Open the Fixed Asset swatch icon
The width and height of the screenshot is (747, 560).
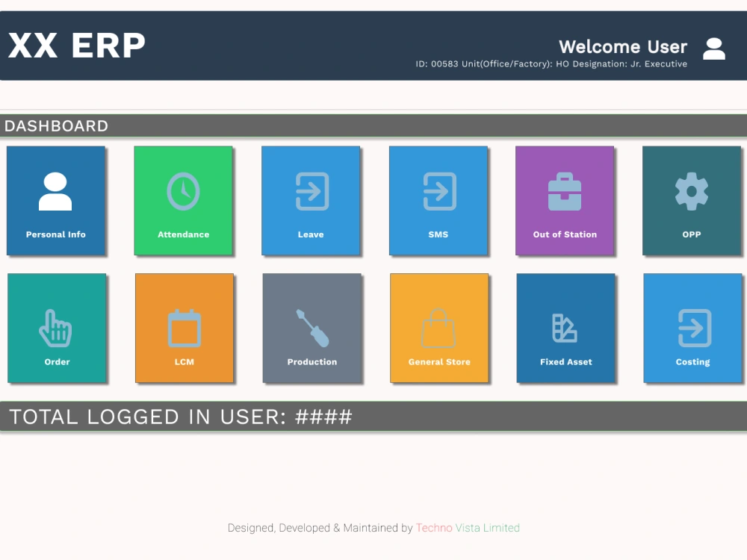click(x=565, y=328)
